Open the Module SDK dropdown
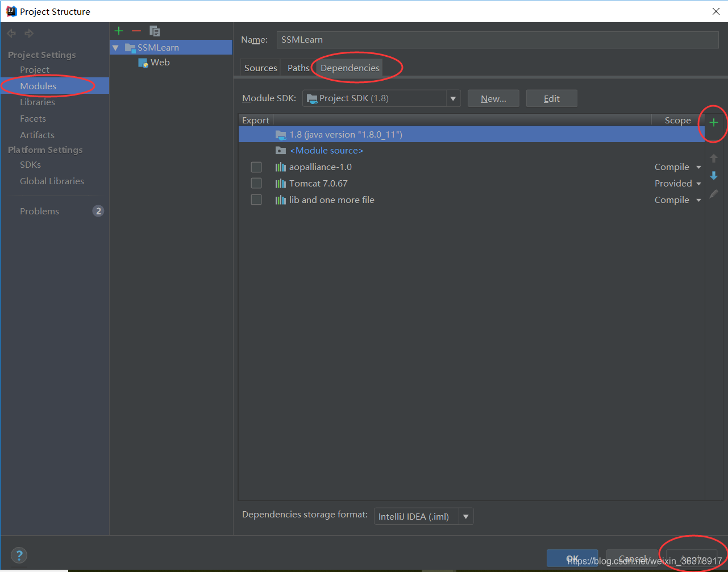Image resolution: width=728 pixels, height=572 pixels. (x=453, y=98)
